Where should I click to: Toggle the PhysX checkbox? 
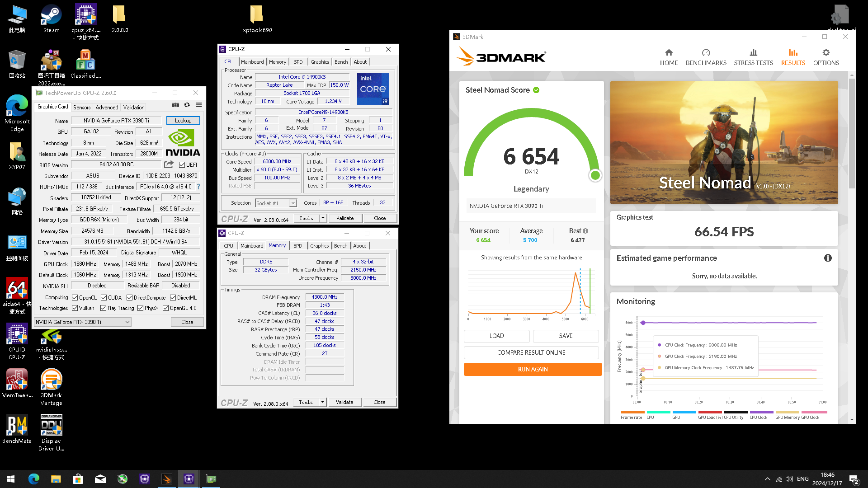click(141, 308)
